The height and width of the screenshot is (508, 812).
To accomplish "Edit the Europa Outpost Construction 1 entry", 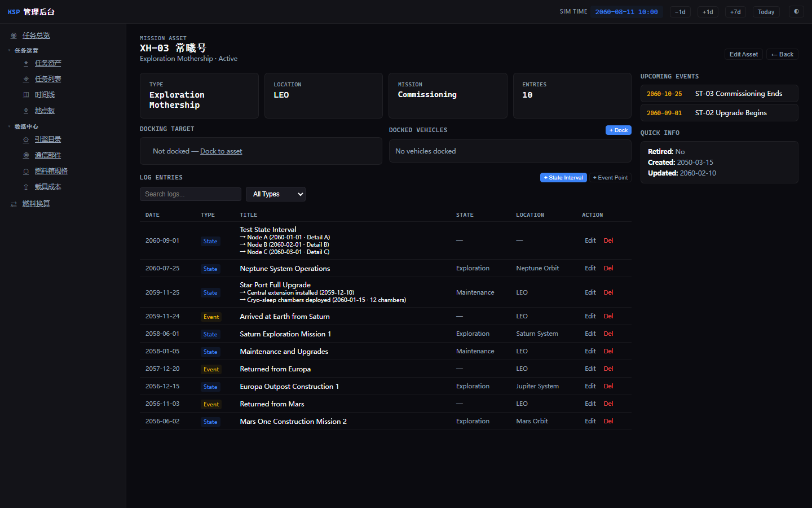I will (590, 386).
